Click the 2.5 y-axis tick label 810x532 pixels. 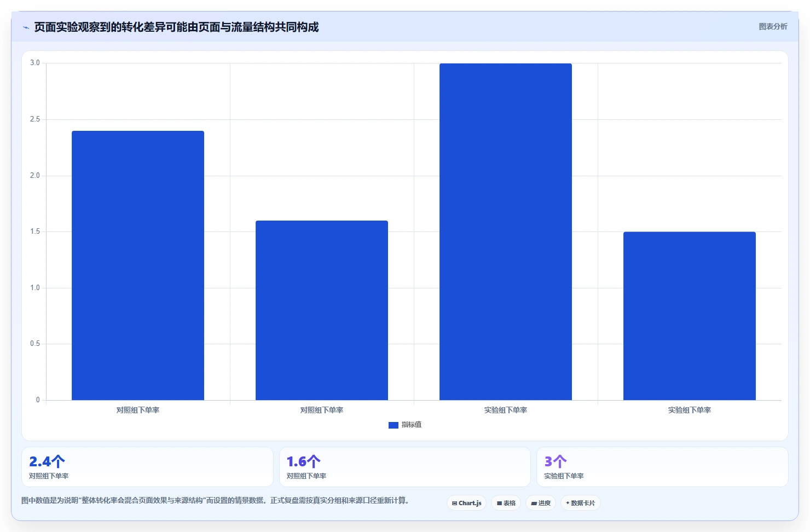35,119
